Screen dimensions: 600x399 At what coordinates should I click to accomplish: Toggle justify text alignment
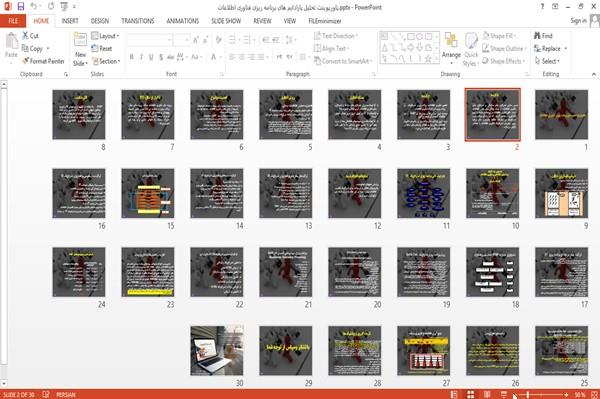[261, 57]
